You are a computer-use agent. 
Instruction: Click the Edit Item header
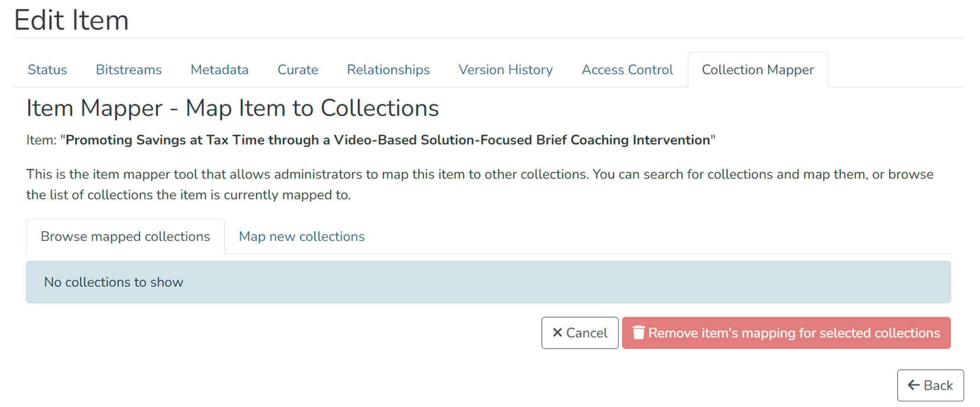72,20
